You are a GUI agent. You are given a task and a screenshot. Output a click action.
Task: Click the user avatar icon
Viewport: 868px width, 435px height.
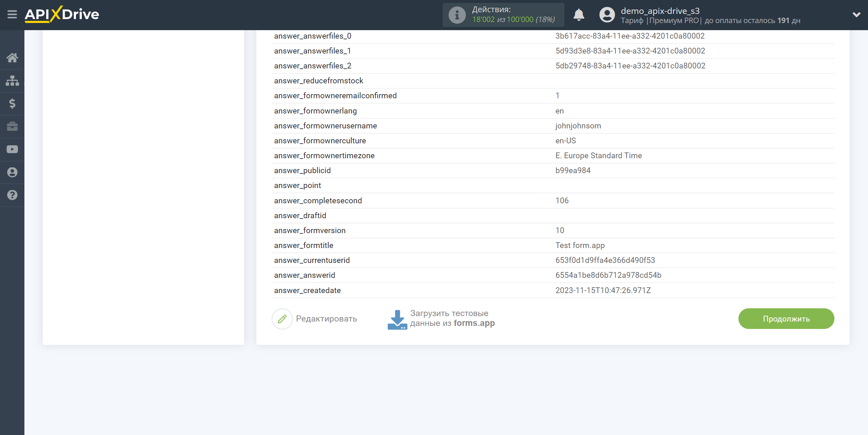coord(607,15)
